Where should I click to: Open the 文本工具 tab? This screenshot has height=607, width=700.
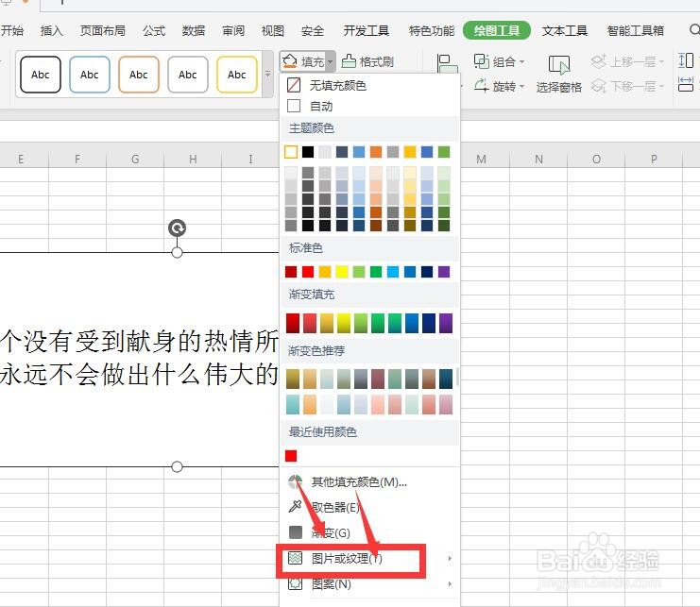pos(564,30)
